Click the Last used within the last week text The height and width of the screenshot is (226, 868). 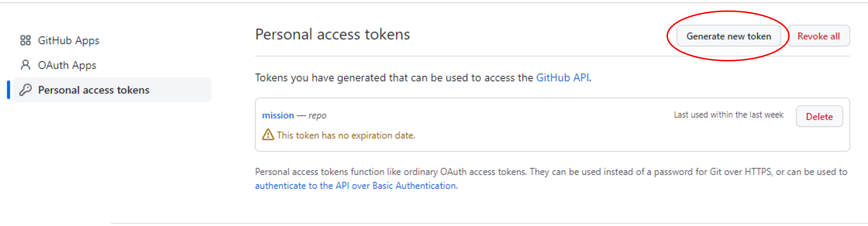[x=728, y=115]
